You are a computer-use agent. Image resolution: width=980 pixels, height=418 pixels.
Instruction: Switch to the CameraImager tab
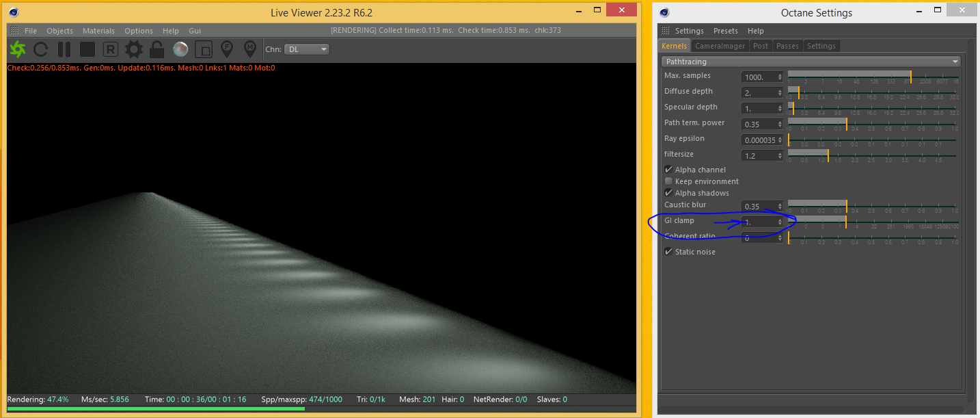[x=719, y=46]
